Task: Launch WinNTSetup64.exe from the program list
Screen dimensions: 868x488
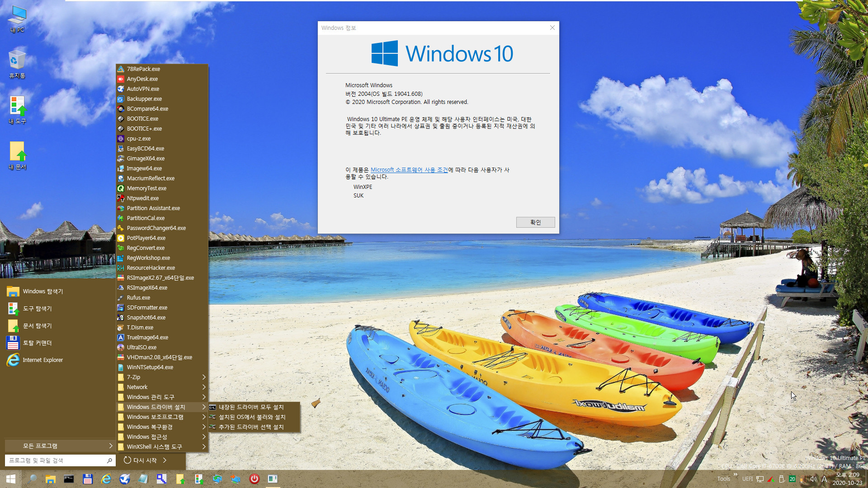Action: tap(162, 367)
